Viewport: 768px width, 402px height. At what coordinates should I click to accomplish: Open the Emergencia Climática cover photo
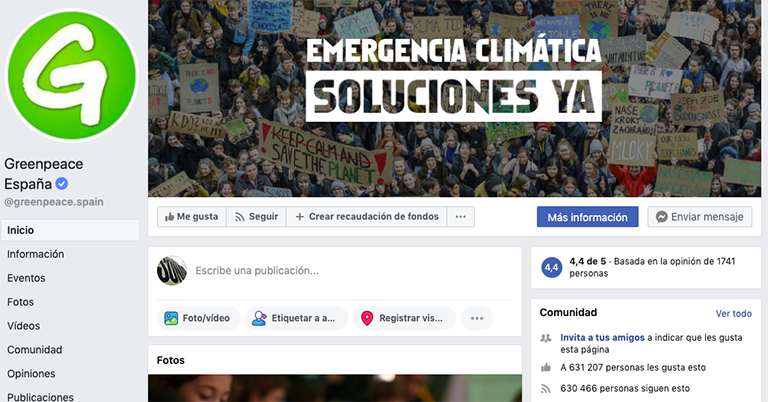coord(455,98)
